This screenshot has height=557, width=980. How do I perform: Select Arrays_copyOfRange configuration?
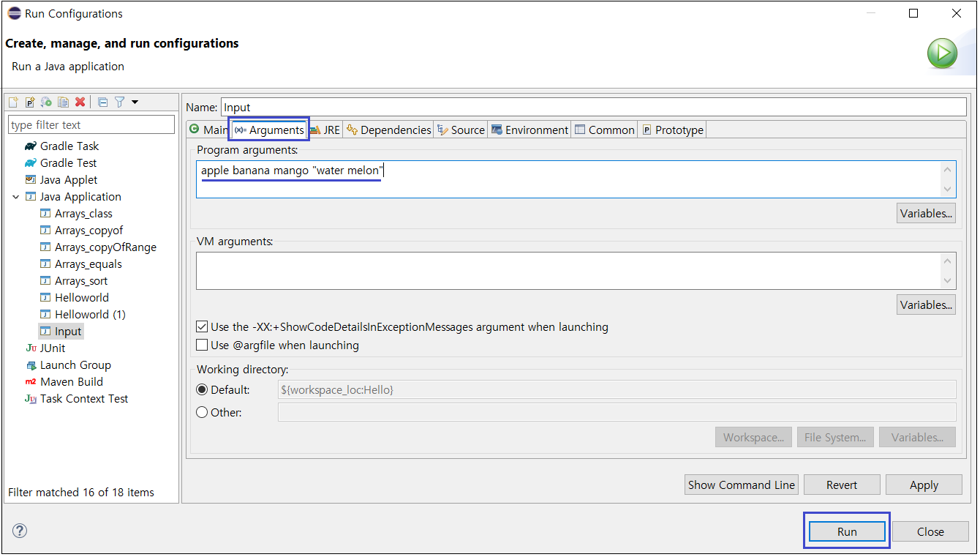[105, 247]
